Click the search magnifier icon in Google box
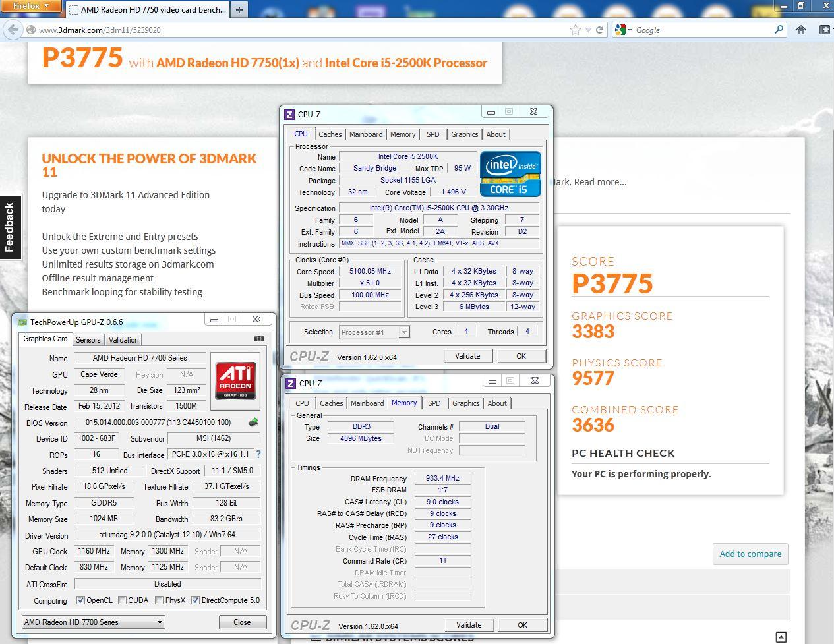 (779, 30)
